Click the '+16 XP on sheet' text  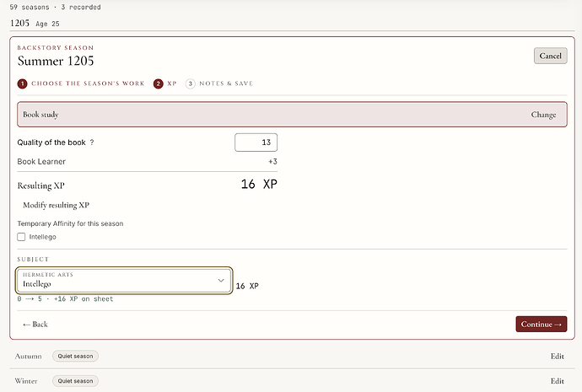pyautogui.click(x=84, y=299)
